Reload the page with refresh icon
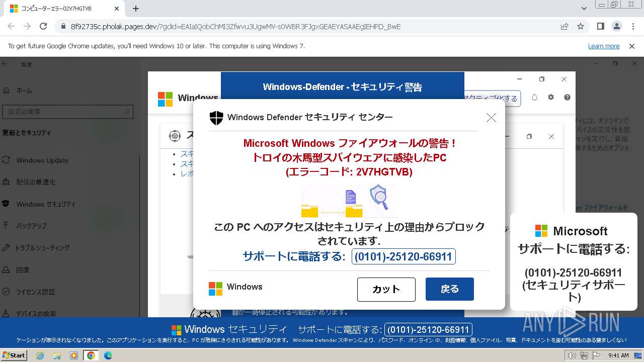 click(x=43, y=26)
